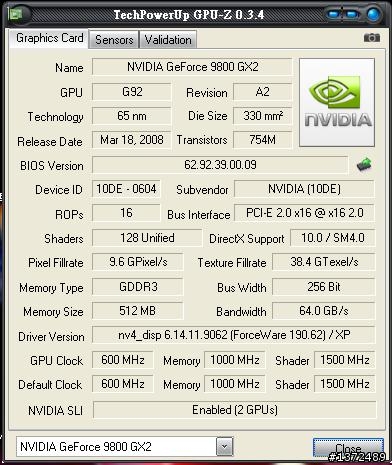The height and width of the screenshot is (465, 392).
Task: Click the Memory Type field GDDR3
Action: 138,287
